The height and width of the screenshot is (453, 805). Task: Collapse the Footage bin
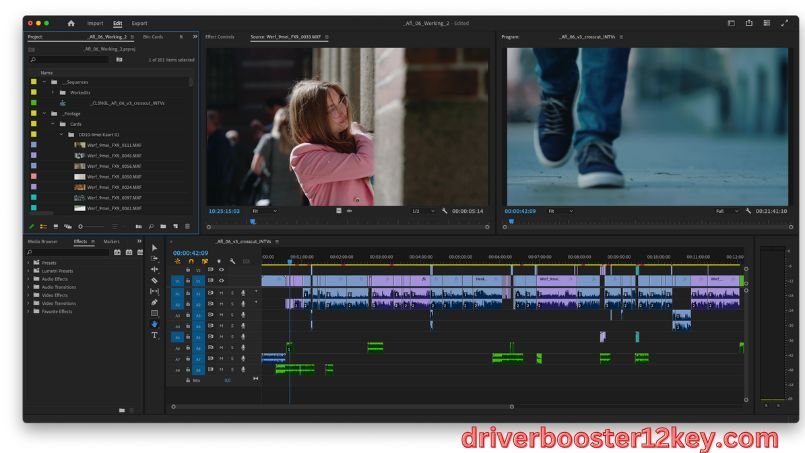pos(44,114)
